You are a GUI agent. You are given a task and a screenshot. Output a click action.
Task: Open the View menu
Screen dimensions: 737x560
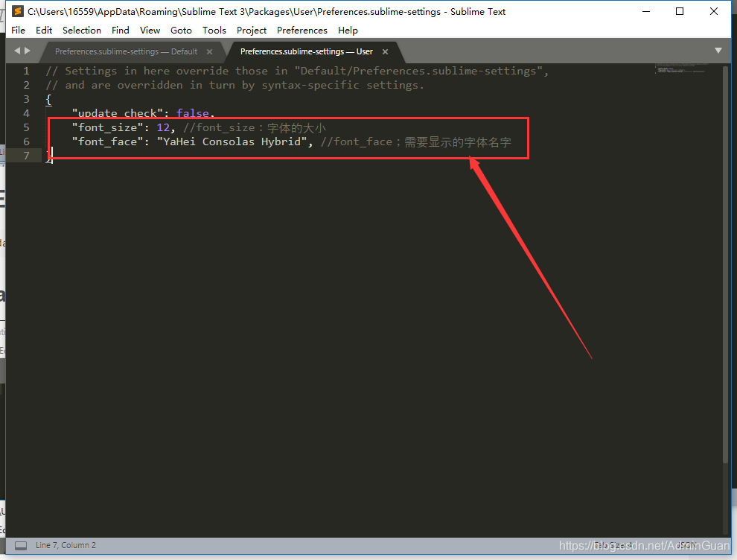click(x=150, y=30)
